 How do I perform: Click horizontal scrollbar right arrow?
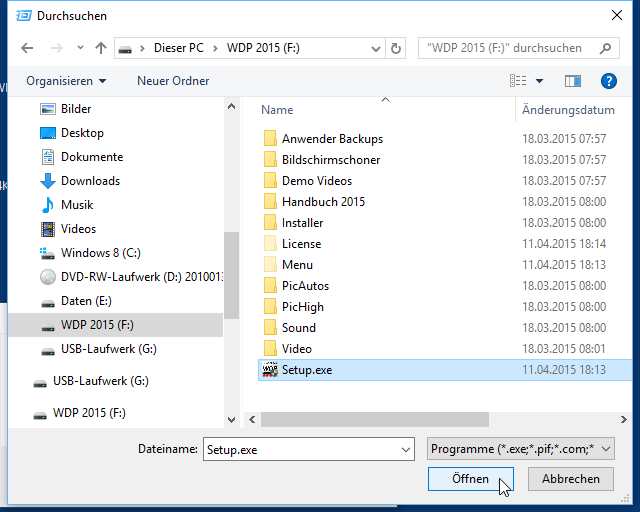coord(623,419)
